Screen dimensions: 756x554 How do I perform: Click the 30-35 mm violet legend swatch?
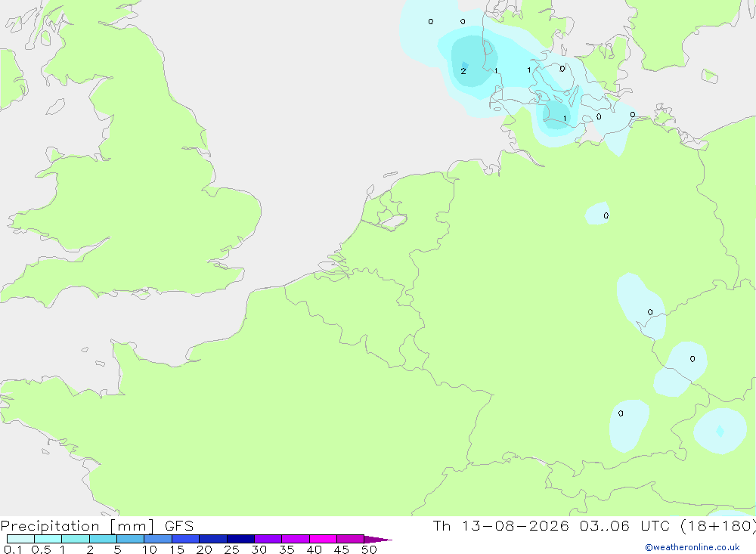[x=268, y=539]
